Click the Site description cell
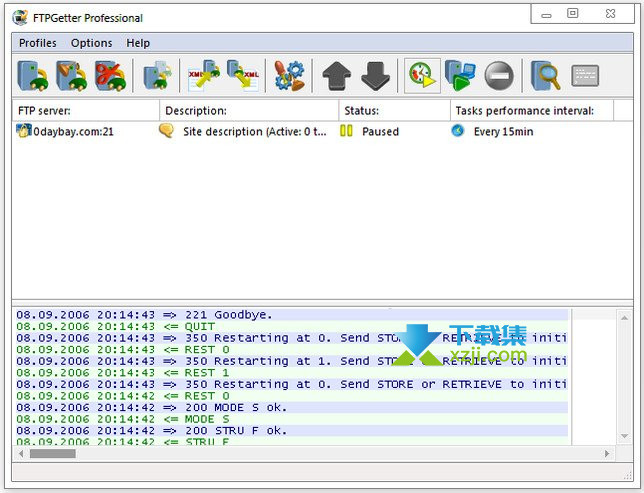Image resolution: width=644 pixels, height=493 pixels. pyautogui.click(x=255, y=131)
